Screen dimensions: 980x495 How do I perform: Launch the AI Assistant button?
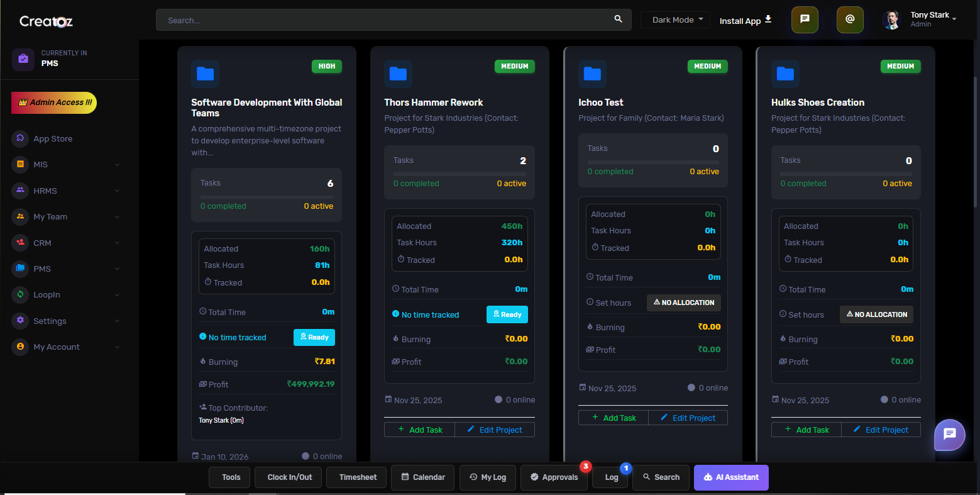[x=731, y=477]
